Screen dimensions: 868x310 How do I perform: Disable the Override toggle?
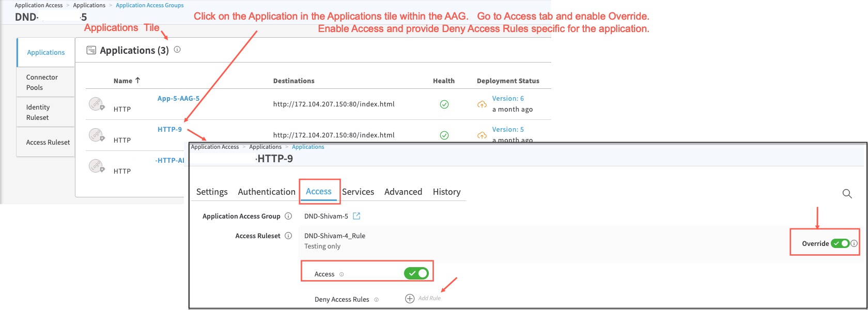click(840, 243)
